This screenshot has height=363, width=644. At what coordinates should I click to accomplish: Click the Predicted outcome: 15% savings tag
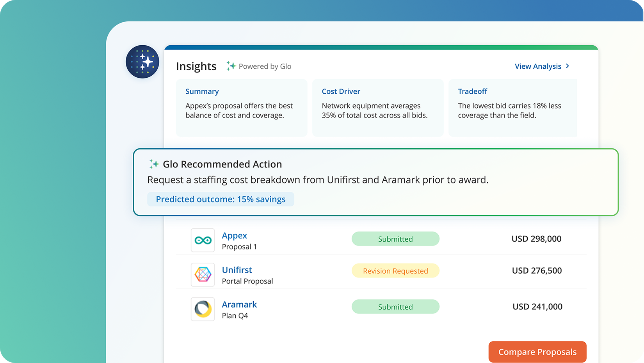[x=221, y=199]
